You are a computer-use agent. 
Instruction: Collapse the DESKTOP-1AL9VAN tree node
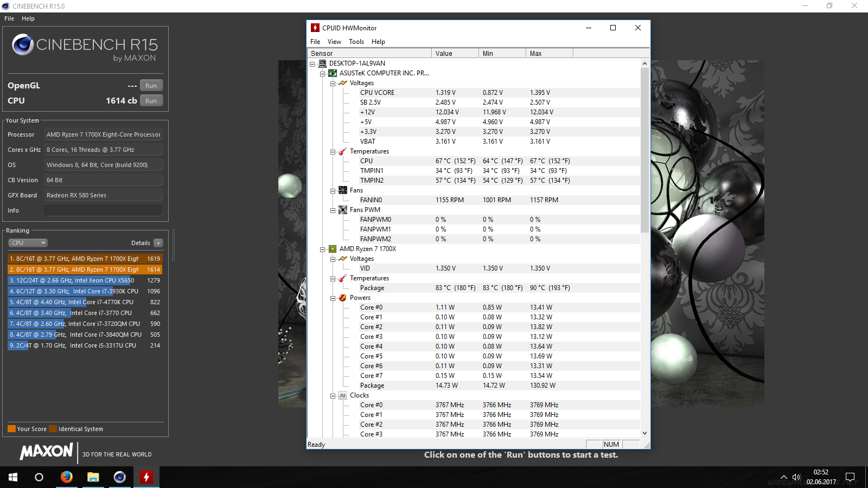click(312, 64)
